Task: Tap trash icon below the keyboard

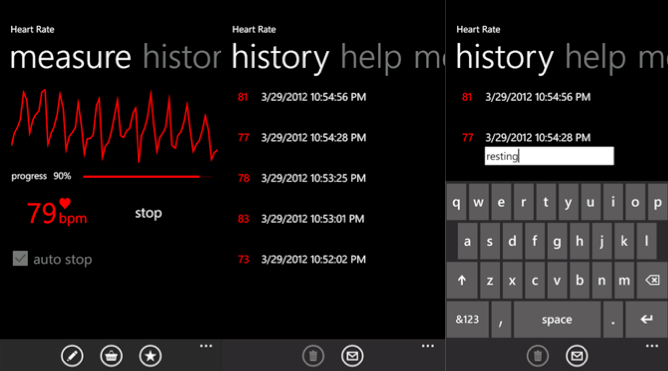Action: click(x=538, y=356)
